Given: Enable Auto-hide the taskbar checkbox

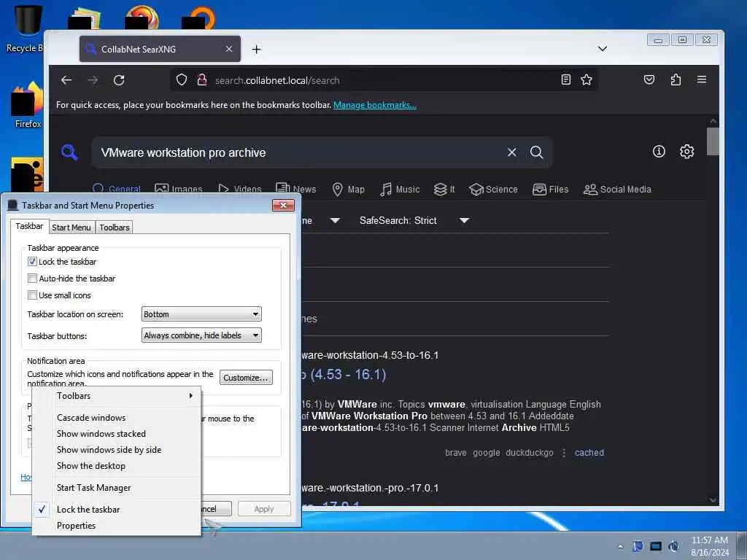Looking at the screenshot, I should tap(32, 278).
